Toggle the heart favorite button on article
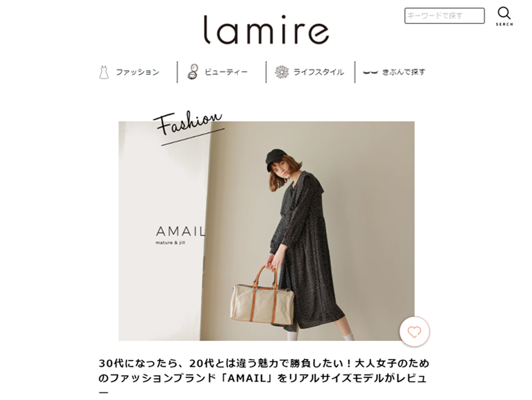This screenshot has width=532, height=400. coord(414,332)
